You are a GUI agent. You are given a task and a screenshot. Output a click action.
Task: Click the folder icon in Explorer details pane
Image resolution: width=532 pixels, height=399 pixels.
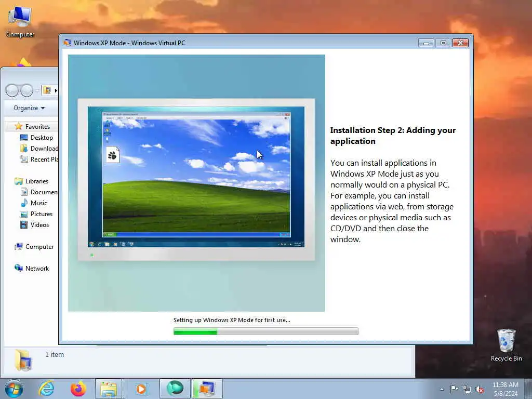23,360
